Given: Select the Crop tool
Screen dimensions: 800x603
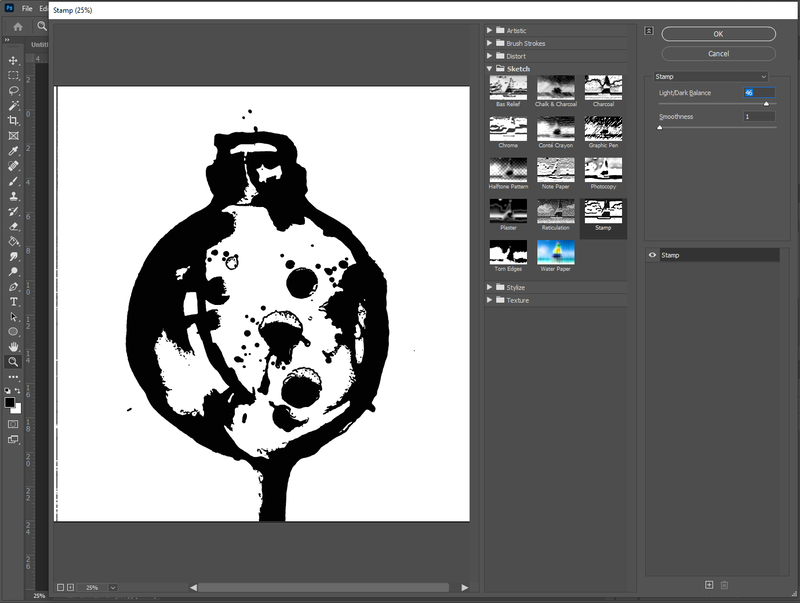Looking at the screenshot, I should pos(13,120).
